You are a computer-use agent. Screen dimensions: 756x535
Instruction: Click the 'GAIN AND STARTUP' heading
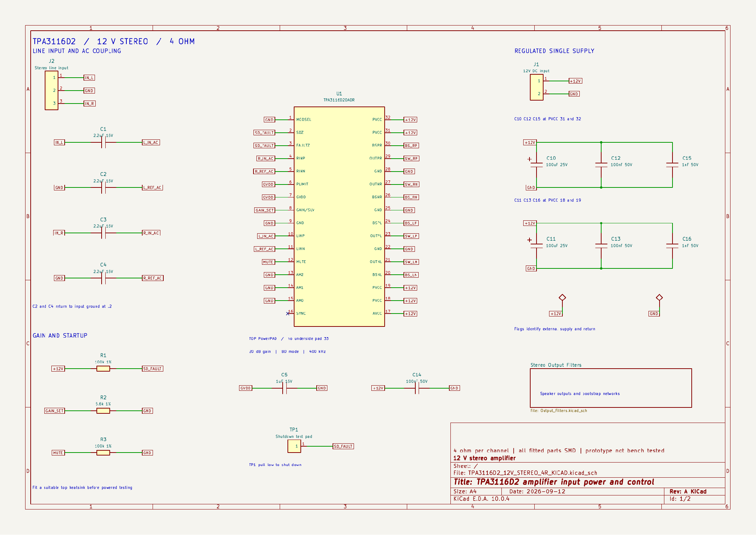point(60,336)
